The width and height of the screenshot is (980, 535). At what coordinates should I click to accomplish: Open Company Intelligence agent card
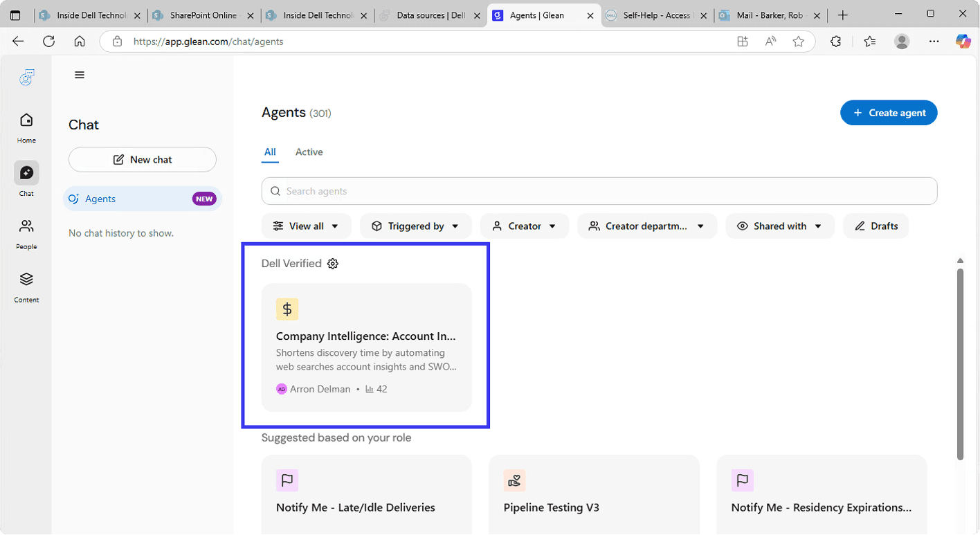366,347
